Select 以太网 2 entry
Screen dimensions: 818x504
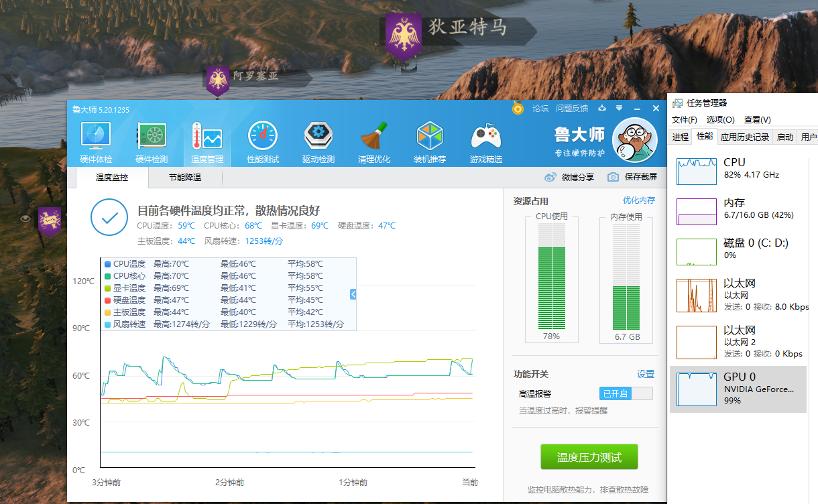[x=738, y=342]
